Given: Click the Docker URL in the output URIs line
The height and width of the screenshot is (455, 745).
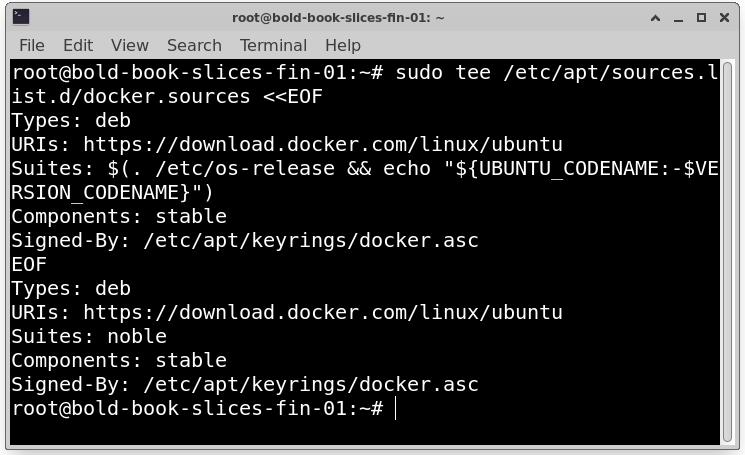Looking at the screenshot, I should pos(323,312).
